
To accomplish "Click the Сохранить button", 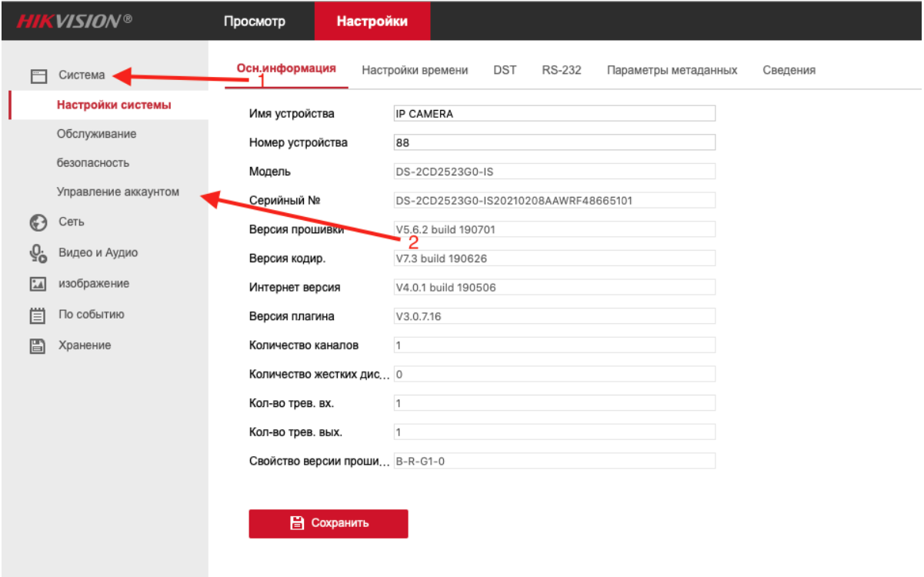I will coord(328,523).
